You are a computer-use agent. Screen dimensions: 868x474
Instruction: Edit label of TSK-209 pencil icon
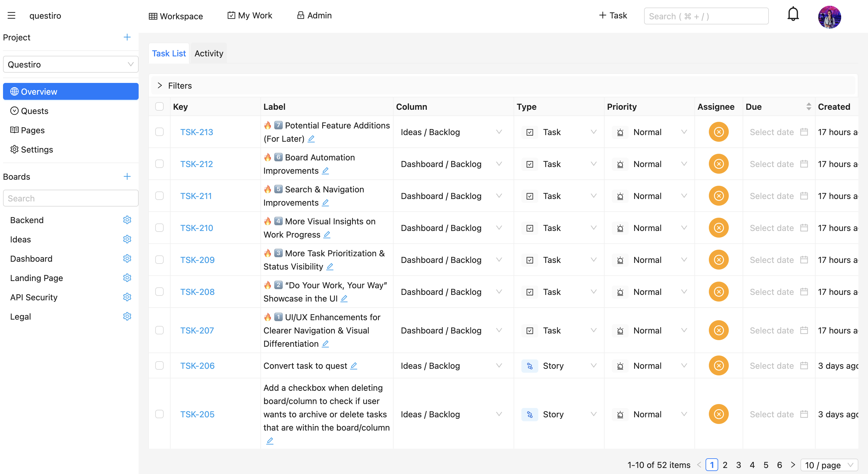pyautogui.click(x=330, y=266)
